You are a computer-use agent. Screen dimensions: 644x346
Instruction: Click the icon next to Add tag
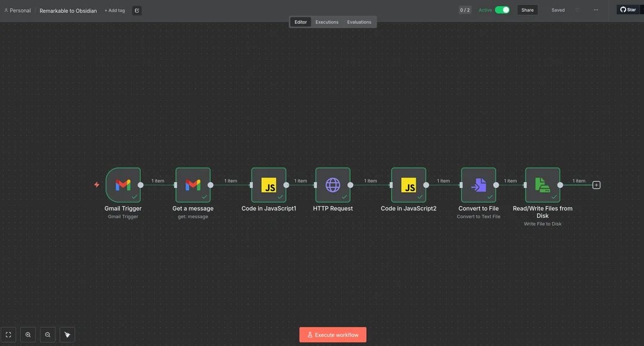pos(137,11)
